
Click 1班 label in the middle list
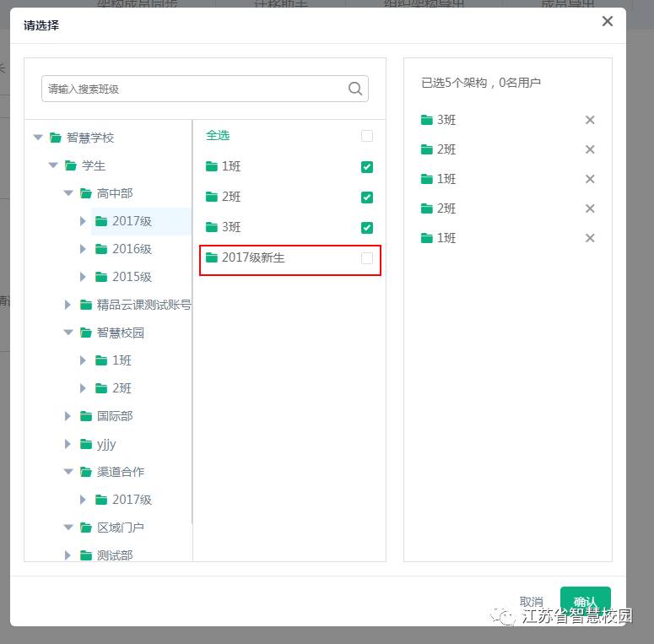231,166
